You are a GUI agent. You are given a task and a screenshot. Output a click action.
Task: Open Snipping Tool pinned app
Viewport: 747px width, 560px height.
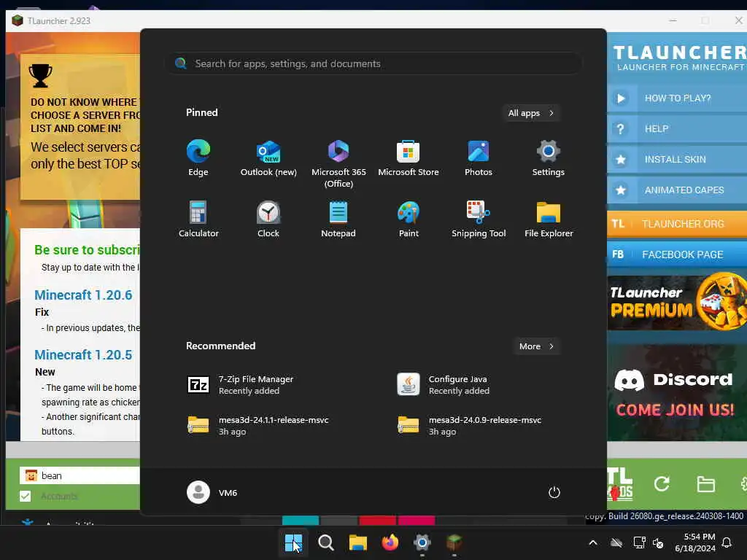pos(479,219)
